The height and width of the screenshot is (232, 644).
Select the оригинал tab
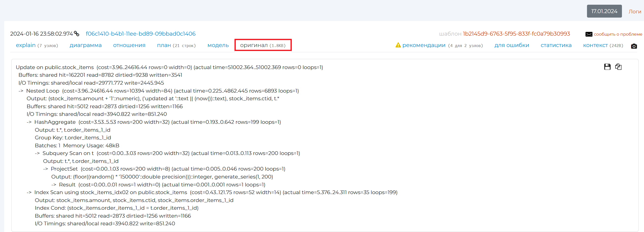point(263,46)
